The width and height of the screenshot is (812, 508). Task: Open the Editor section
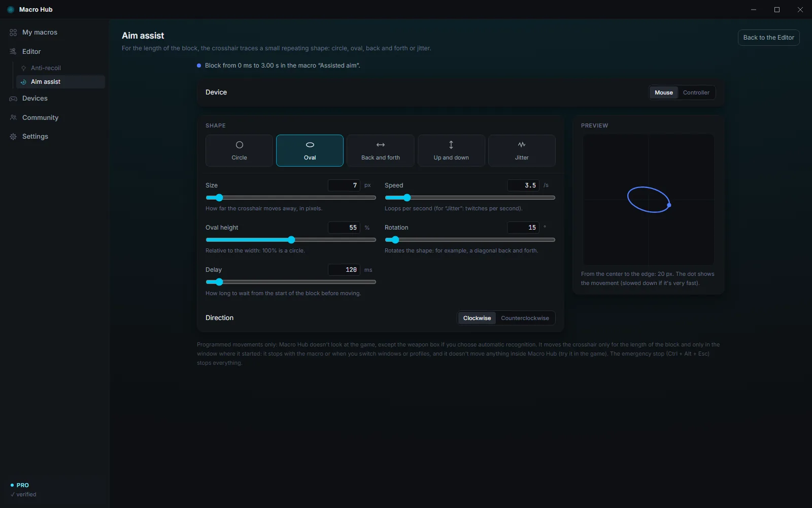(x=55, y=51)
